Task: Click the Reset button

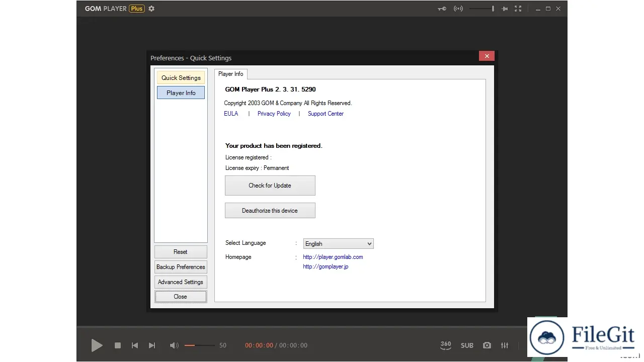Action: [181, 252]
